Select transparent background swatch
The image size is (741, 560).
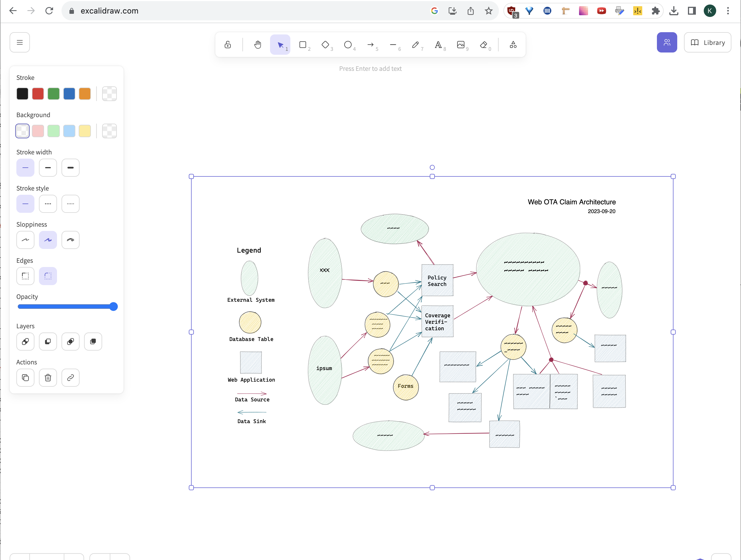pos(23,131)
